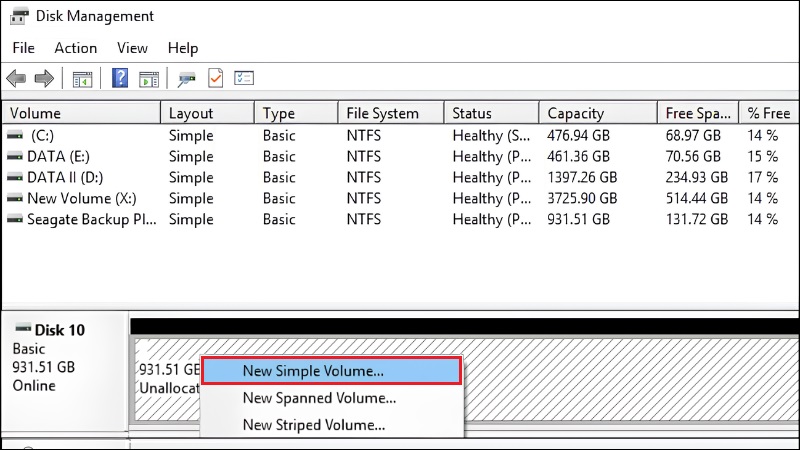Toggle Show/Hide Action Pane toolbar icon
This screenshot has height=450, width=800.
[148, 79]
